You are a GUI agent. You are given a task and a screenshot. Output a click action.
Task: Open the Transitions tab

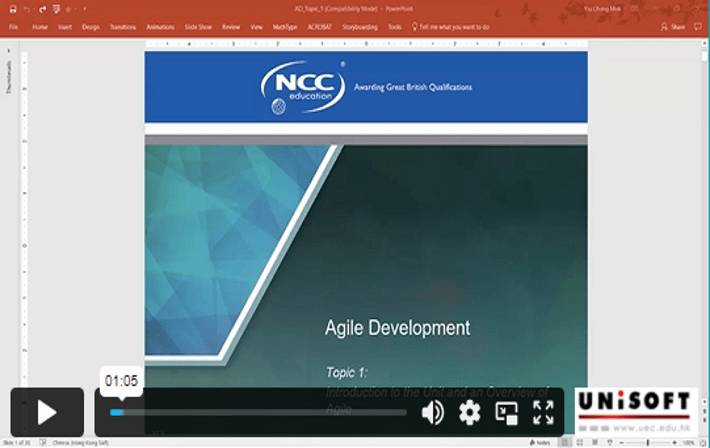click(123, 27)
